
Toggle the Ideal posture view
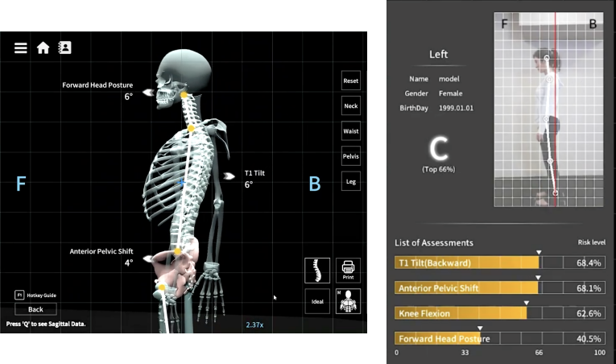(317, 300)
